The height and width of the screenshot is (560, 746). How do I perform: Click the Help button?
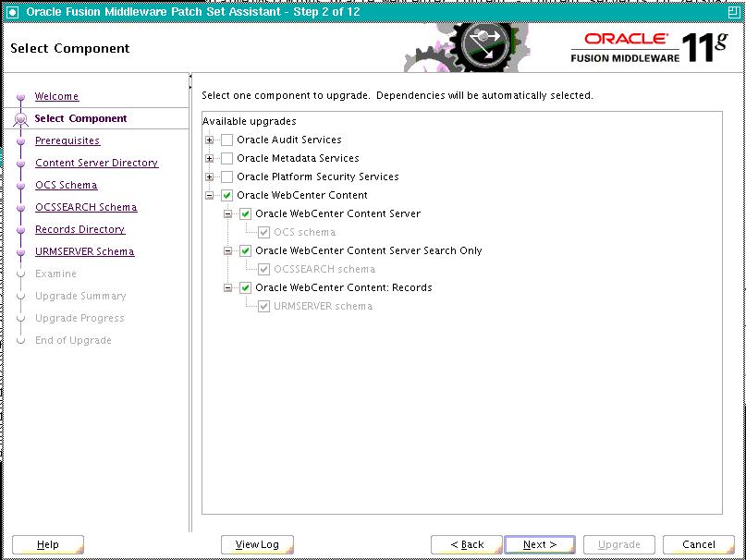coord(48,544)
